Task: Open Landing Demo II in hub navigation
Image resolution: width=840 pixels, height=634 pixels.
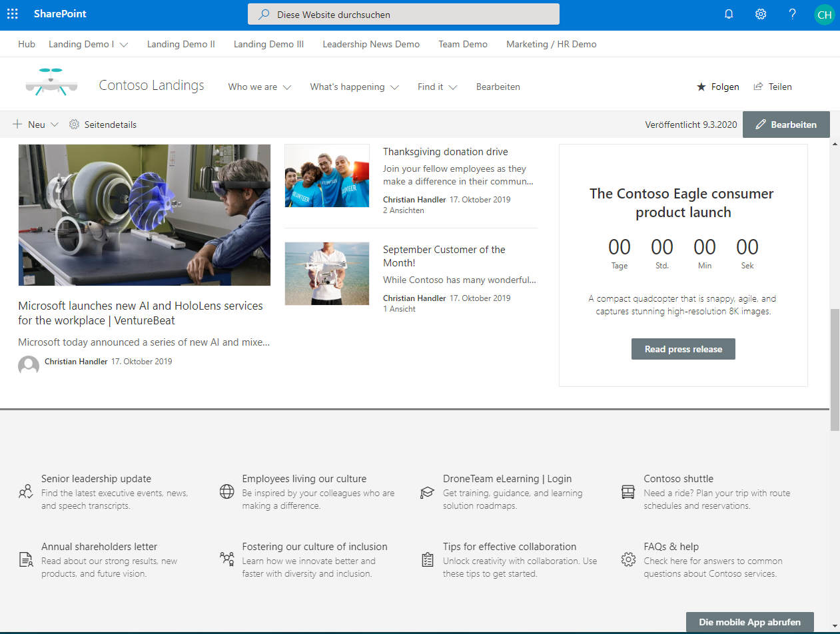Action: tap(181, 44)
